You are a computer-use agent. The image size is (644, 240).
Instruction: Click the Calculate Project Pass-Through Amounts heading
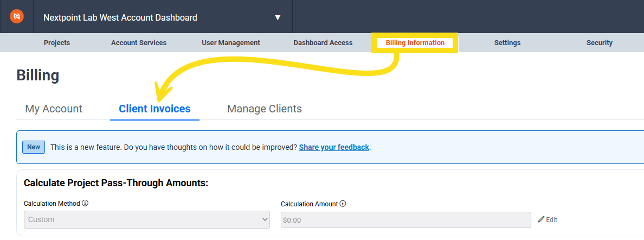pos(116,183)
